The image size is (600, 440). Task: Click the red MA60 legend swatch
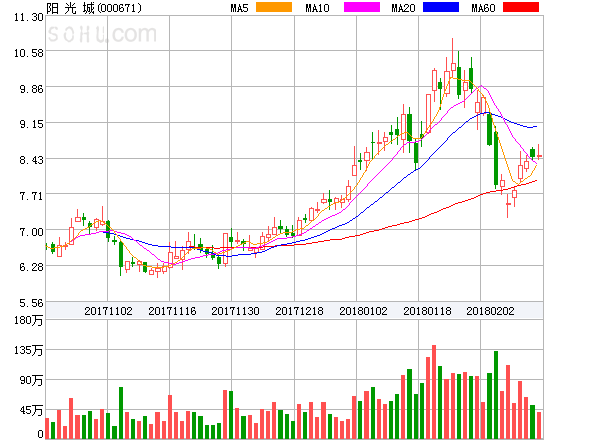point(521,7)
